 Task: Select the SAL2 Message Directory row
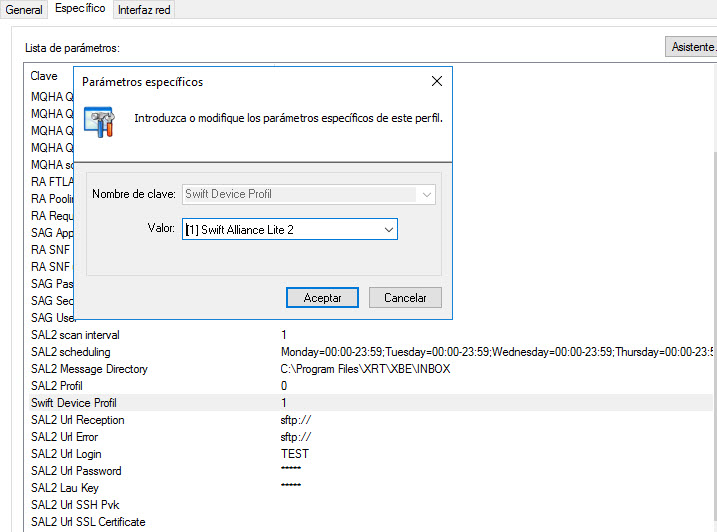[x=89, y=369]
